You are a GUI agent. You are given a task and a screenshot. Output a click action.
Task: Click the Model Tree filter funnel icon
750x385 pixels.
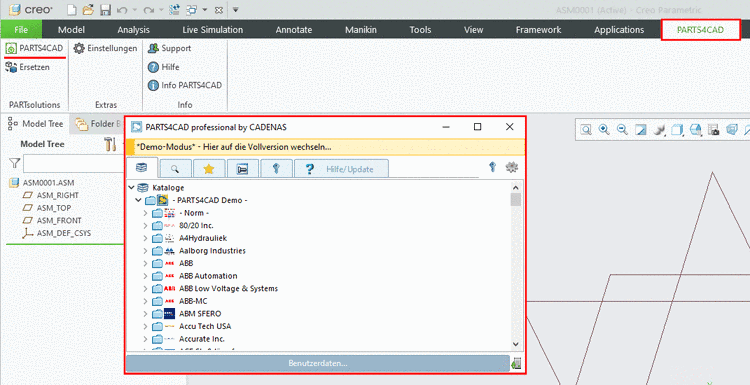[14, 164]
